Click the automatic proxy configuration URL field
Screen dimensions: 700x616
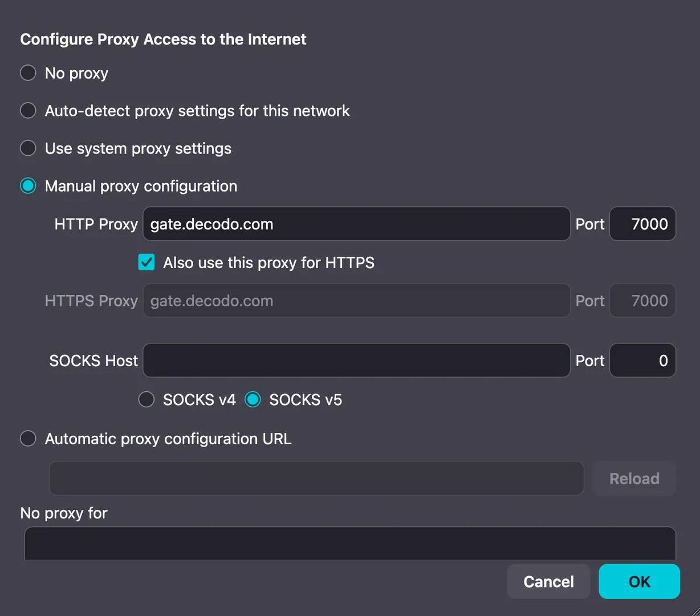point(316,479)
